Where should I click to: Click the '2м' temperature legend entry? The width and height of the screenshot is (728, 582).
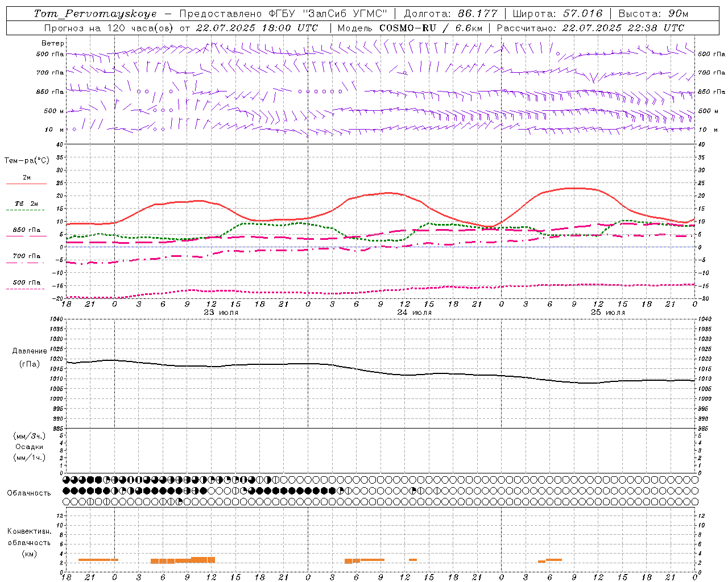coord(27,178)
